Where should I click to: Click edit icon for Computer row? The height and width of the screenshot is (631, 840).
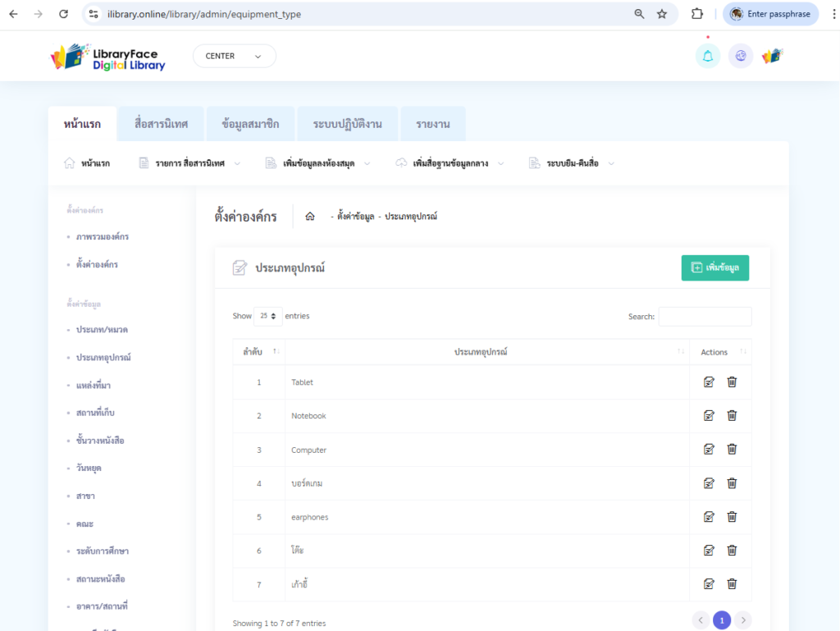709,449
